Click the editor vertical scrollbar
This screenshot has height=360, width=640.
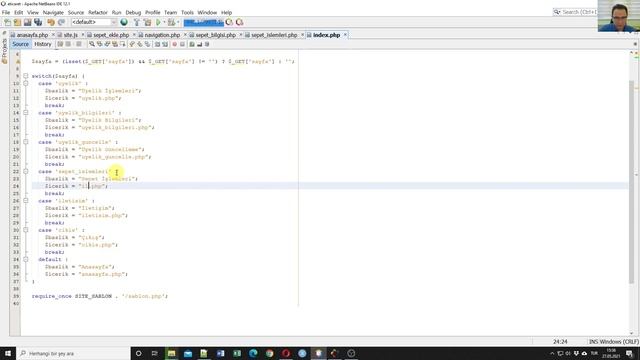pos(631,182)
